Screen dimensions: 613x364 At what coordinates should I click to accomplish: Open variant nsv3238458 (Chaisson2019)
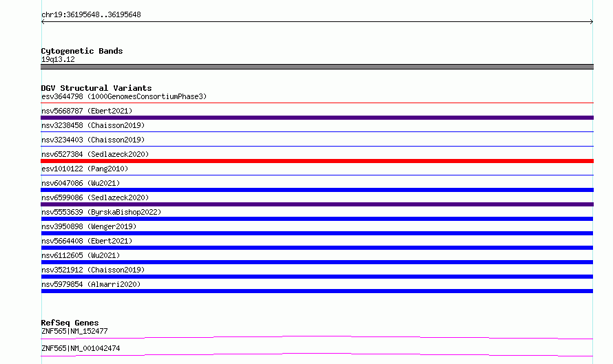point(93,125)
